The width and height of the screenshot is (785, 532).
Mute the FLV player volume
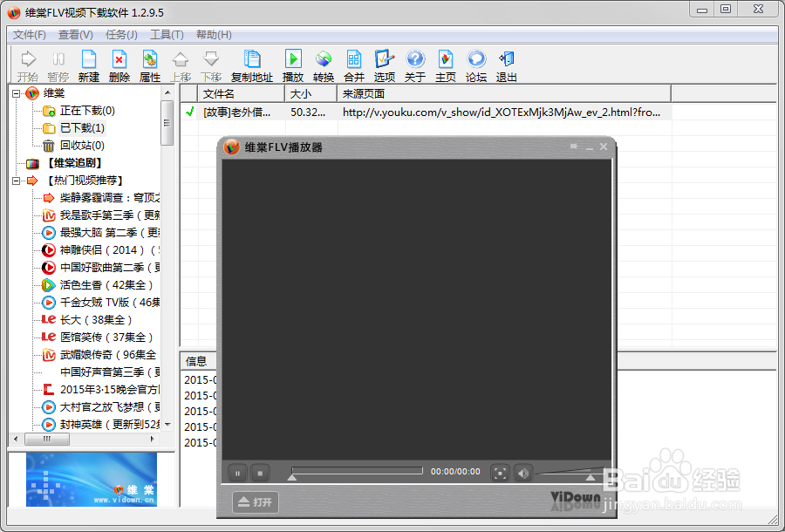pyautogui.click(x=523, y=473)
